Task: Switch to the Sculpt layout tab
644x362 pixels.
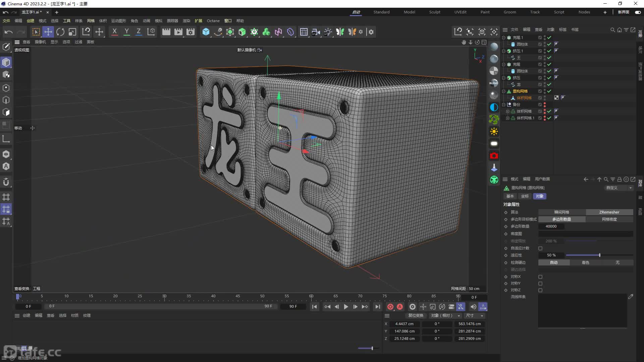Action: coord(435,12)
